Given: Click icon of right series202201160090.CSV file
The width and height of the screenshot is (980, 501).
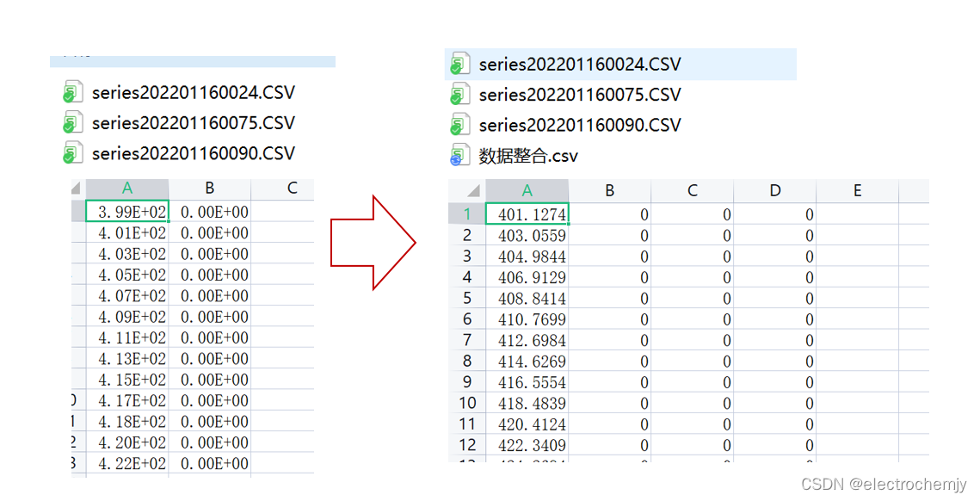Looking at the screenshot, I should click(460, 125).
